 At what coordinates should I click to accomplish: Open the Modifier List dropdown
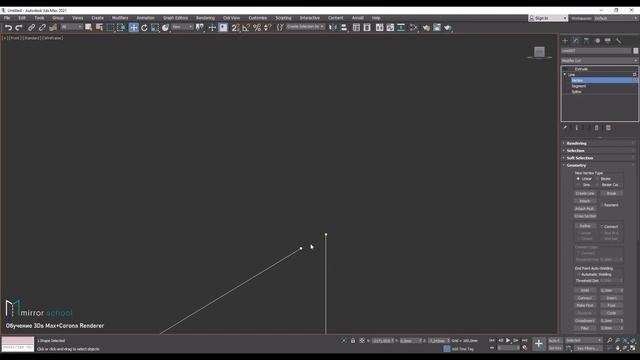(x=599, y=60)
